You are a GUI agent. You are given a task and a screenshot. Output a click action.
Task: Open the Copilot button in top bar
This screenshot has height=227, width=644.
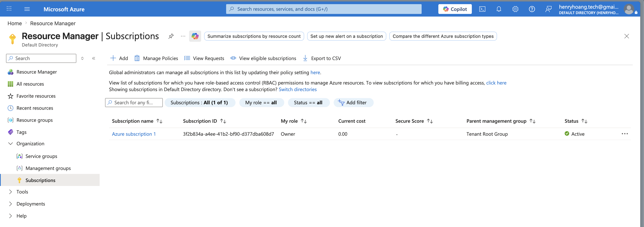[x=455, y=9]
